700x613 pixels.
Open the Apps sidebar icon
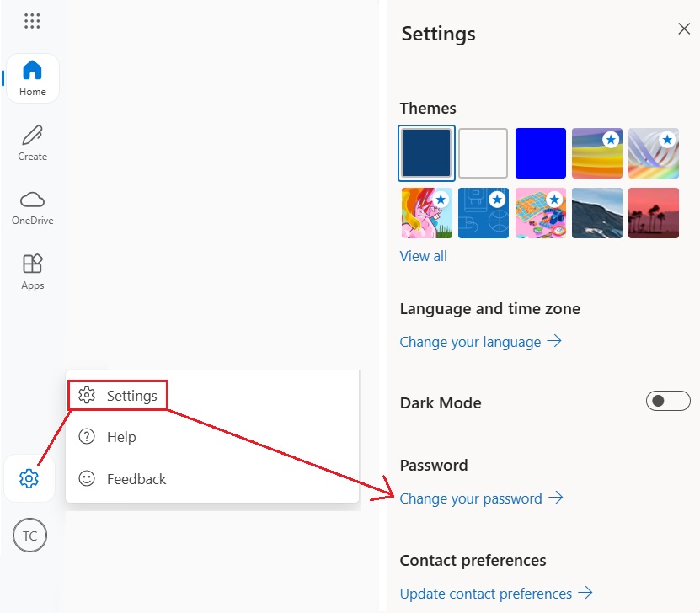click(33, 272)
